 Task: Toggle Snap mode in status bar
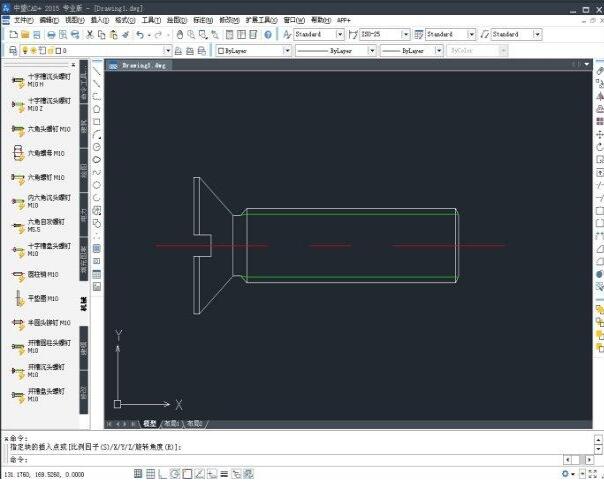[138, 474]
